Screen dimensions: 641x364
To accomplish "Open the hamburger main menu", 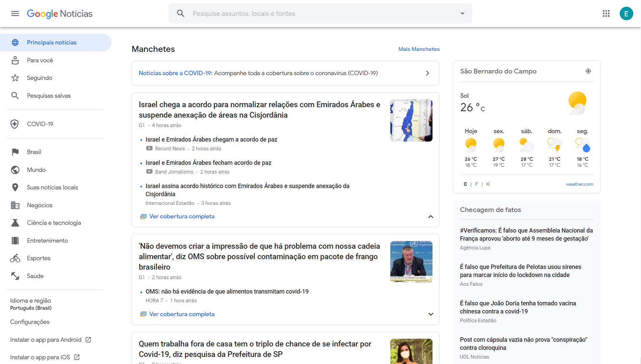I will pyautogui.click(x=15, y=13).
